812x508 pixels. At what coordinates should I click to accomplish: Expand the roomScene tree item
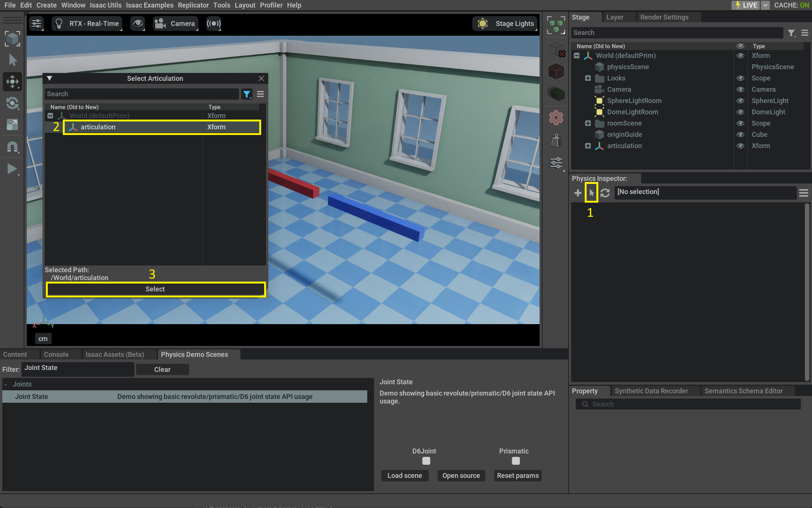pyautogui.click(x=588, y=123)
